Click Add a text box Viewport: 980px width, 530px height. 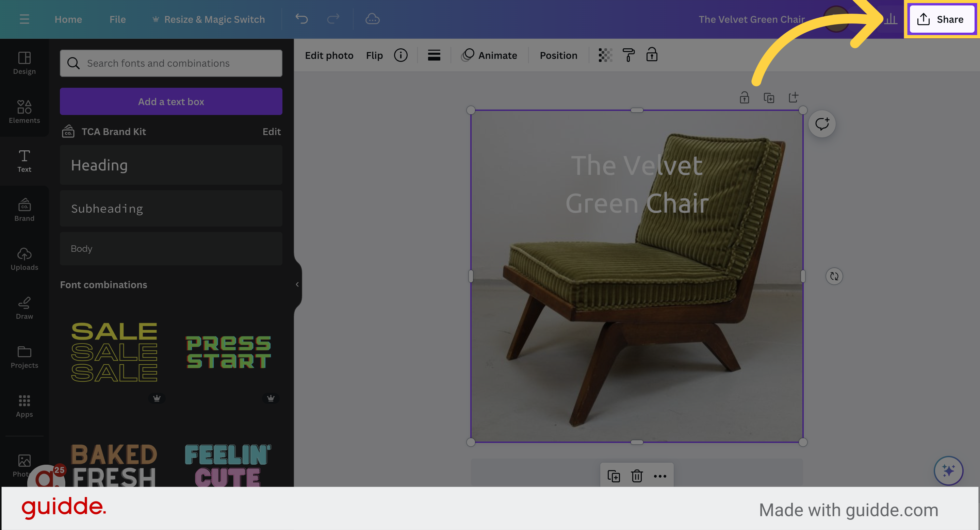click(x=171, y=101)
